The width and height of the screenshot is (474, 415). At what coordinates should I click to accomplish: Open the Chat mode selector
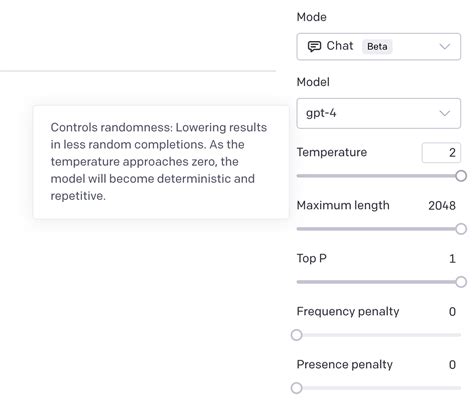pyautogui.click(x=379, y=47)
